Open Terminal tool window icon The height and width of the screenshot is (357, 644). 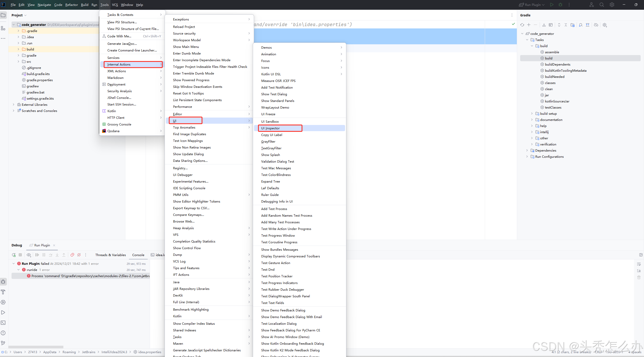[x=3, y=323]
